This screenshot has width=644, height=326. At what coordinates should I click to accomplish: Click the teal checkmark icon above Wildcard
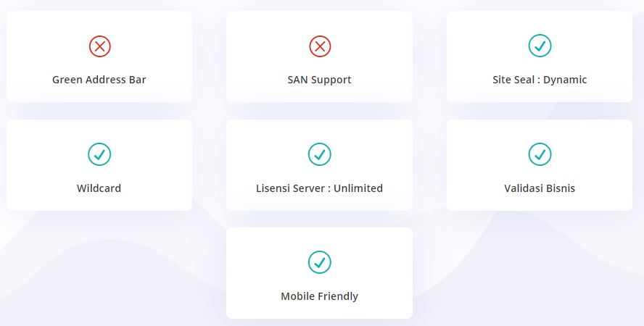pos(99,154)
